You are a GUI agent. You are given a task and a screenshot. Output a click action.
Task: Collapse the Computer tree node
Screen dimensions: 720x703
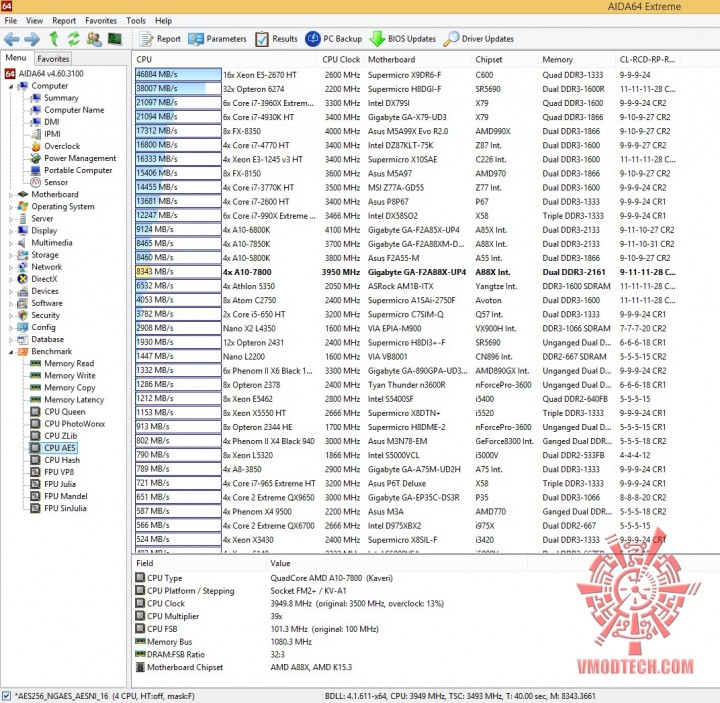11,86
